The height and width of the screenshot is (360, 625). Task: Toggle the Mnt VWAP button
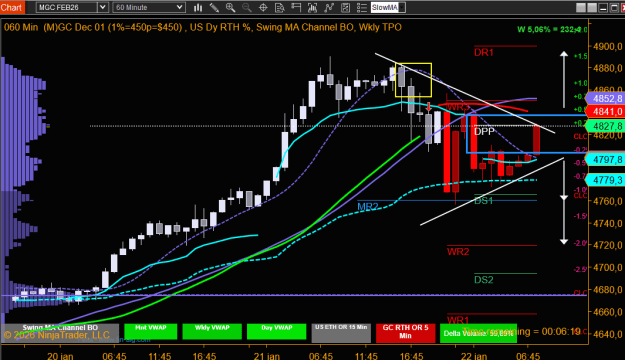click(151, 332)
